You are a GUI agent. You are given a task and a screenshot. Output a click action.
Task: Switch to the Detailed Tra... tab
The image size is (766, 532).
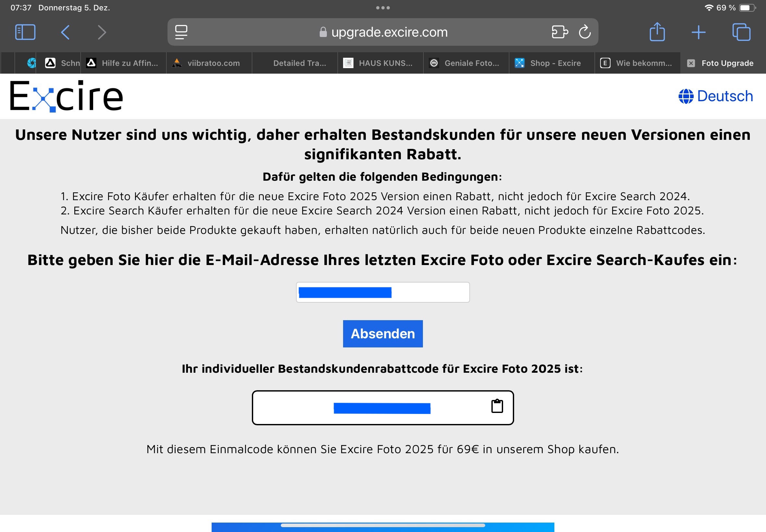tap(295, 63)
